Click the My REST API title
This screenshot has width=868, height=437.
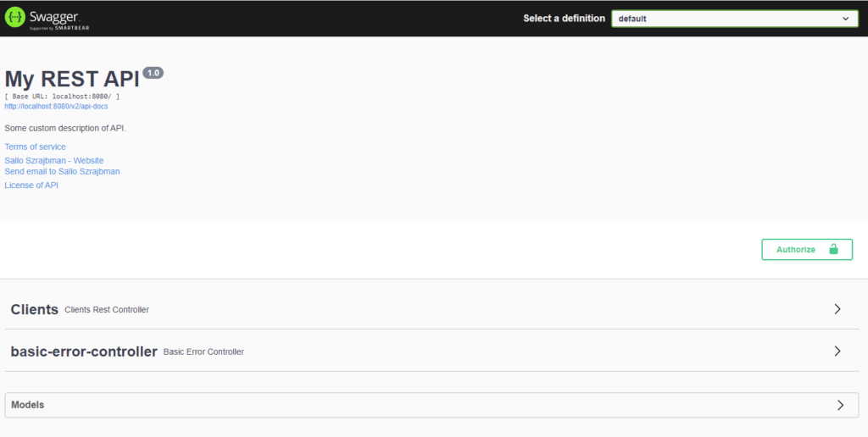(x=72, y=79)
